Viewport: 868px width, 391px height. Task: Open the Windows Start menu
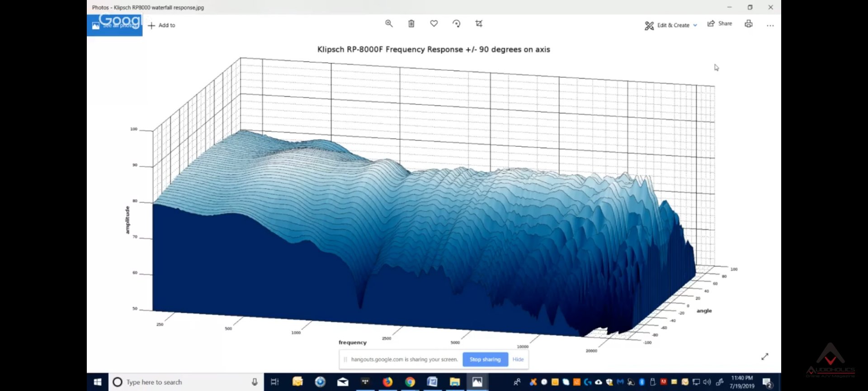(98, 382)
